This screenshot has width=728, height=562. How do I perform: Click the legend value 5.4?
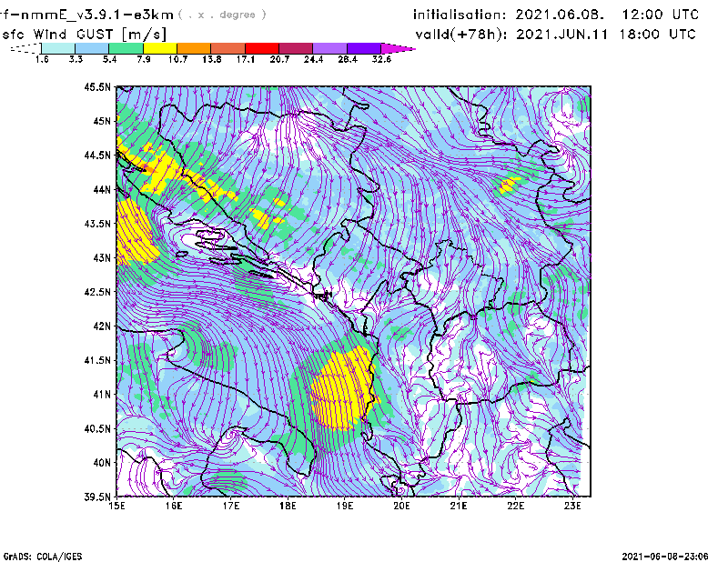pos(109,59)
